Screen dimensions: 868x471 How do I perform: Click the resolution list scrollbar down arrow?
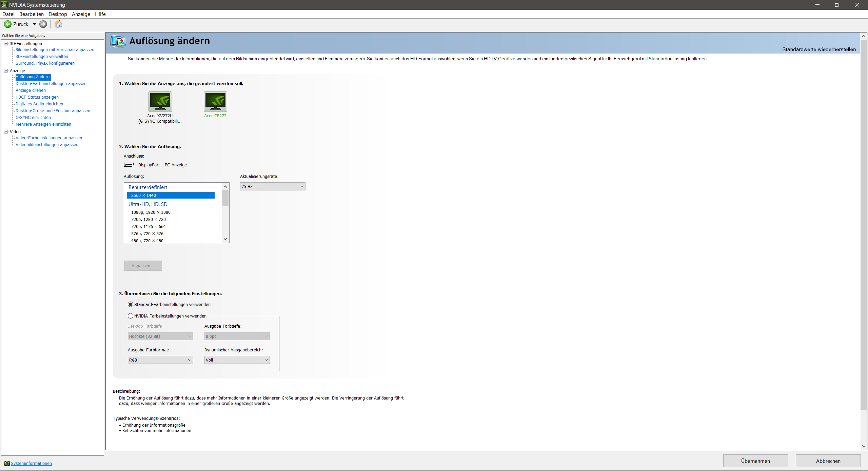[x=225, y=239]
